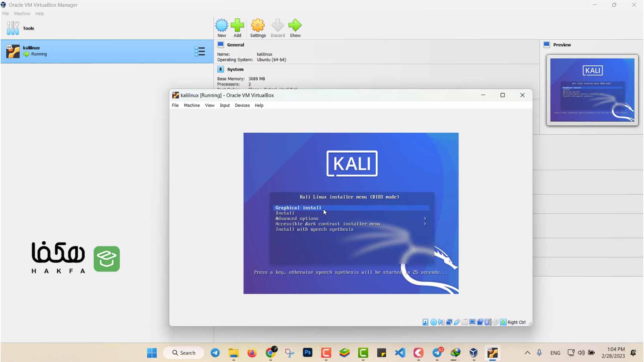Image resolution: width=644 pixels, height=362 pixels.
Task: Open the kalilinux machine list menu icon
Action: coord(200,51)
